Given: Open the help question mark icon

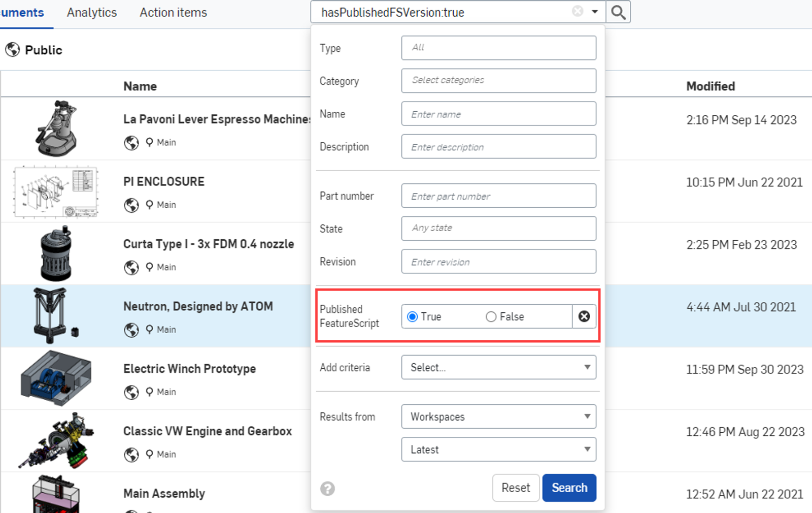Looking at the screenshot, I should pos(327,489).
